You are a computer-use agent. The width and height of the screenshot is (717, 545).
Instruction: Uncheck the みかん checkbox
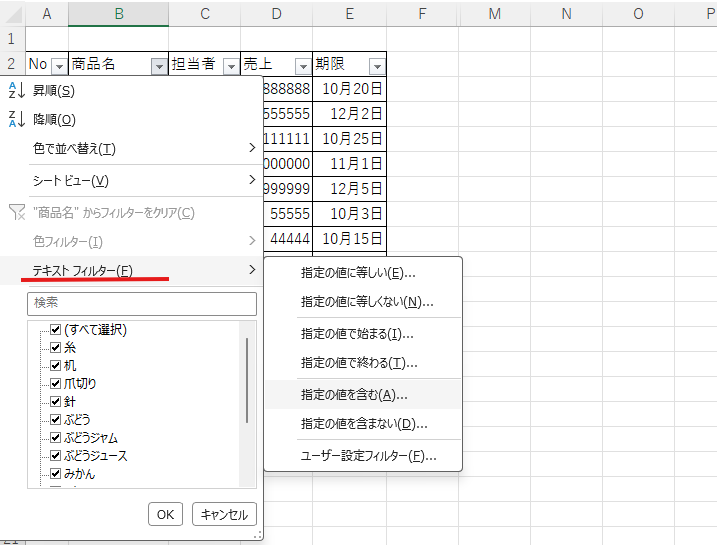tap(55, 474)
